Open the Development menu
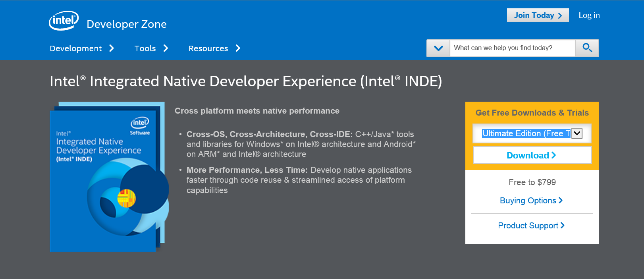The height and width of the screenshot is (280, 644). point(76,48)
